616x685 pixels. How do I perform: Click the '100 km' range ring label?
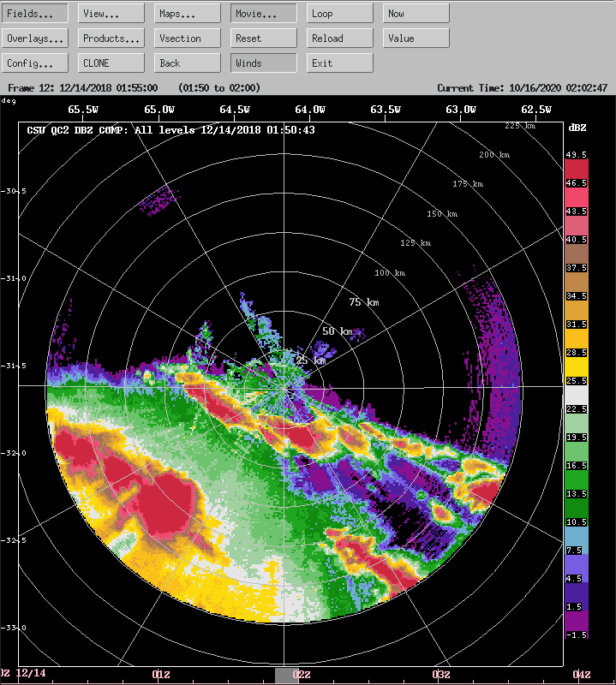390,273
